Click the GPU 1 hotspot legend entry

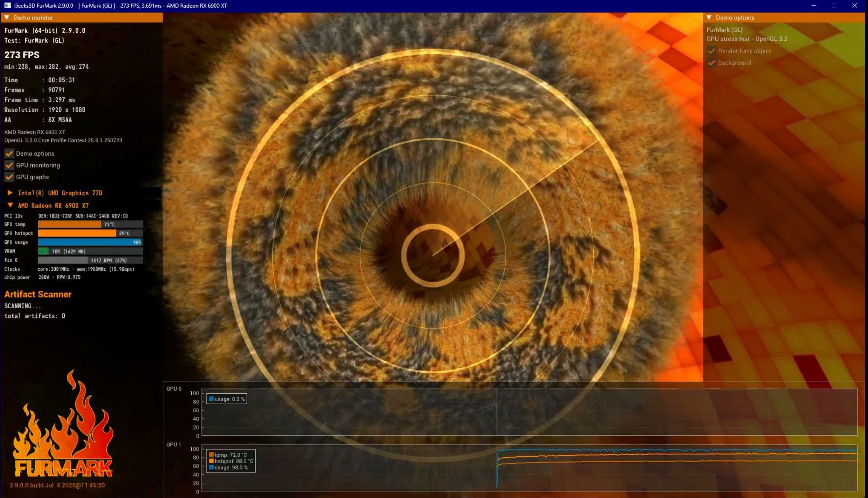231,461
